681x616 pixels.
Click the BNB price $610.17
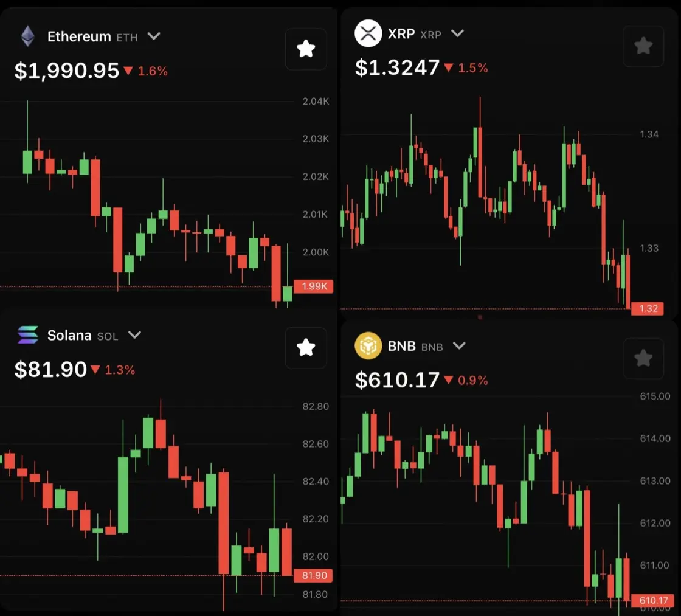397,380
